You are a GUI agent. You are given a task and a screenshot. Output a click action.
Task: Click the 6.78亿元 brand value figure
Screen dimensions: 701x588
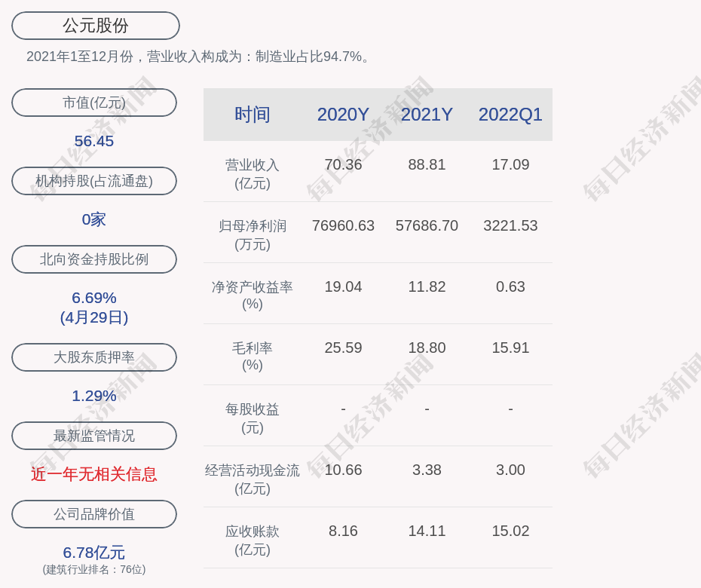point(94,553)
